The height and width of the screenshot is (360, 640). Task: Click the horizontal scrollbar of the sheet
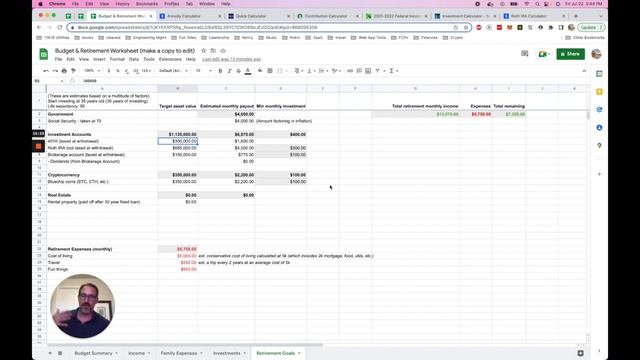(185, 345)
